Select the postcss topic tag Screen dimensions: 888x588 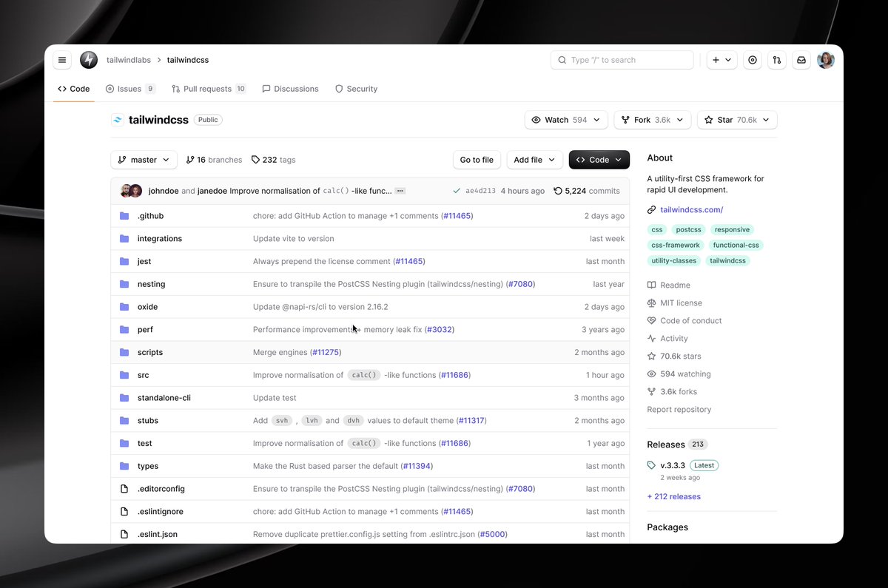coord(688,230)
